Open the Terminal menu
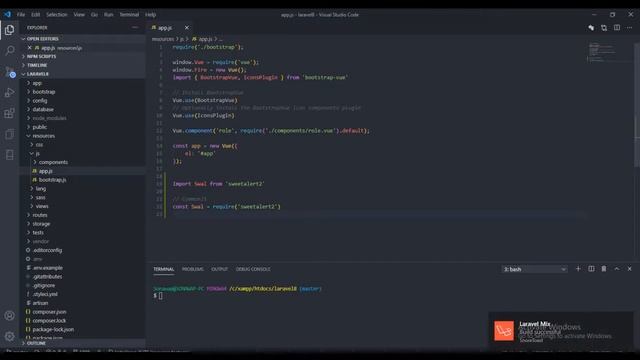This screenshot has width=640, height=360. tap(129, 15)
